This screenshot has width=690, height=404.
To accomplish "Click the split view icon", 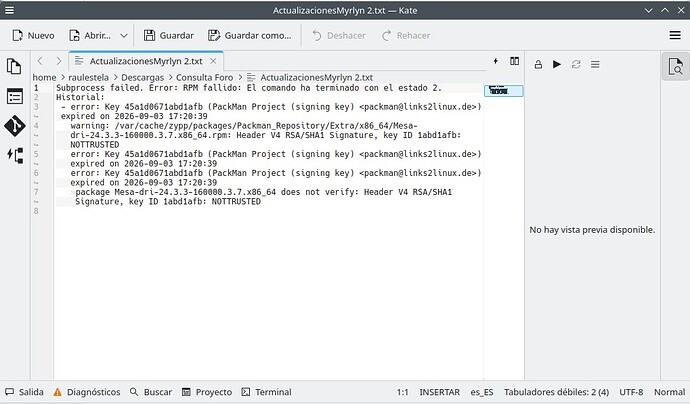I will [x=514, y=61].
